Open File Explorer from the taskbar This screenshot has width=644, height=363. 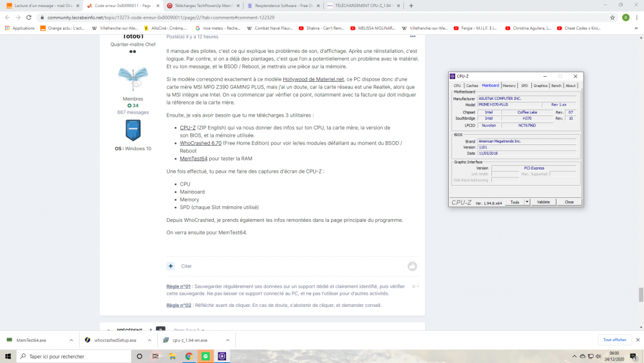point(173,356)
